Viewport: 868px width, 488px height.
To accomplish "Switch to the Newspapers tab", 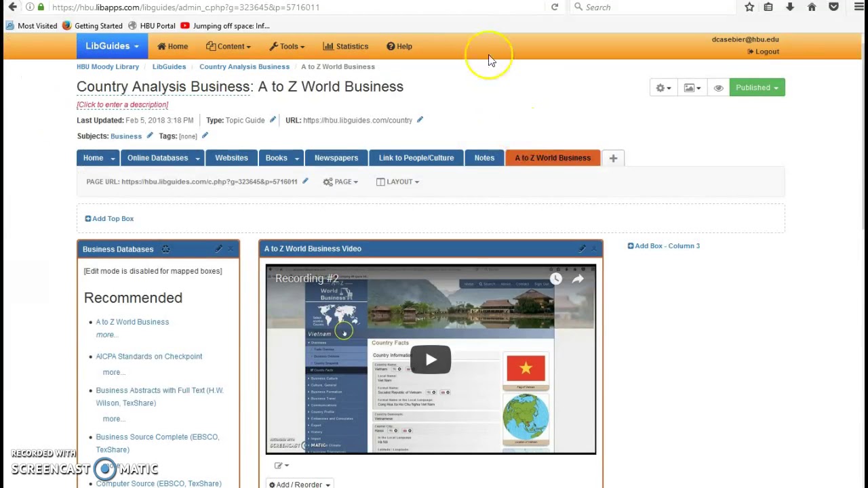I will pos(336,158).
